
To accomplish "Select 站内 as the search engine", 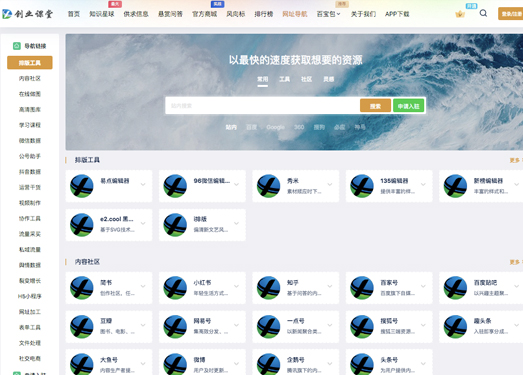I will pyautogui.click(x=231, y=127).
